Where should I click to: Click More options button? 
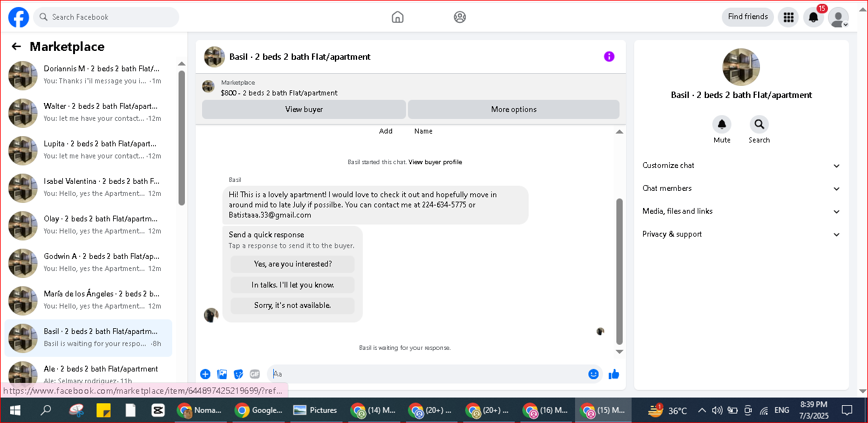tap(513, 109)
